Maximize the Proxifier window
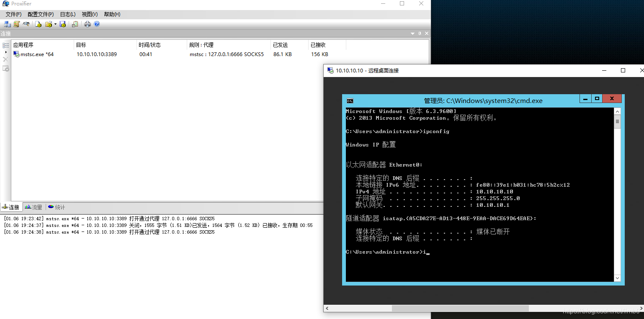 click(x=402, y=4)
